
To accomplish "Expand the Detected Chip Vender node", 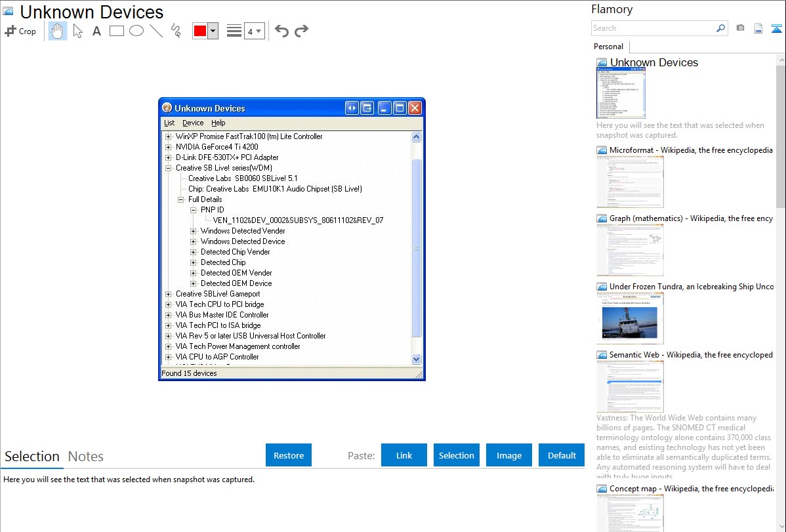I will 194,252.
